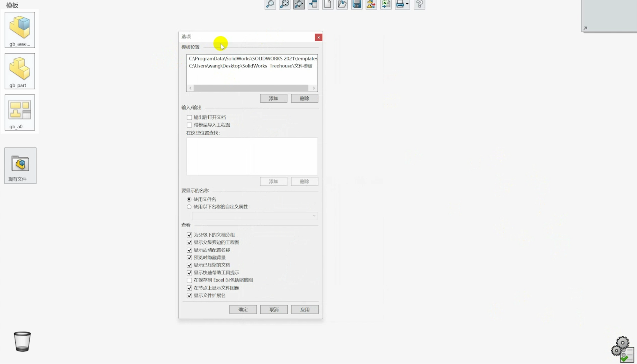Viewport: 637px width, 364px height.
Task: Create a new document from toolbar
Action: point(327,4)
